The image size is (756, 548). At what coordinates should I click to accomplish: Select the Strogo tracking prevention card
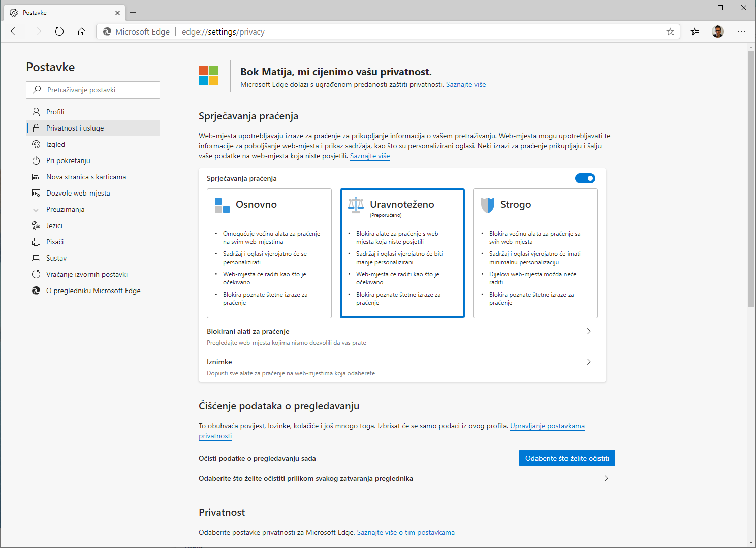(535, 253)
